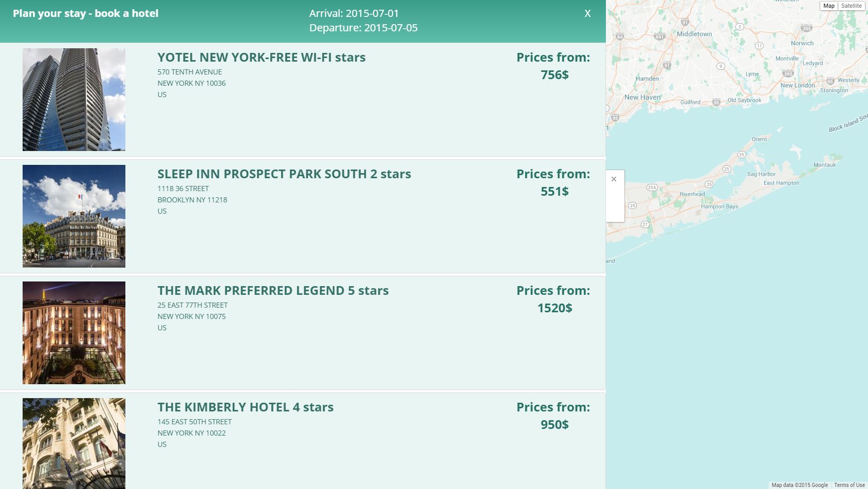Click the 1520$ price for The Mark
Image resolution: width=868 pixels, height=489 pixels.
tap(555, 308)
